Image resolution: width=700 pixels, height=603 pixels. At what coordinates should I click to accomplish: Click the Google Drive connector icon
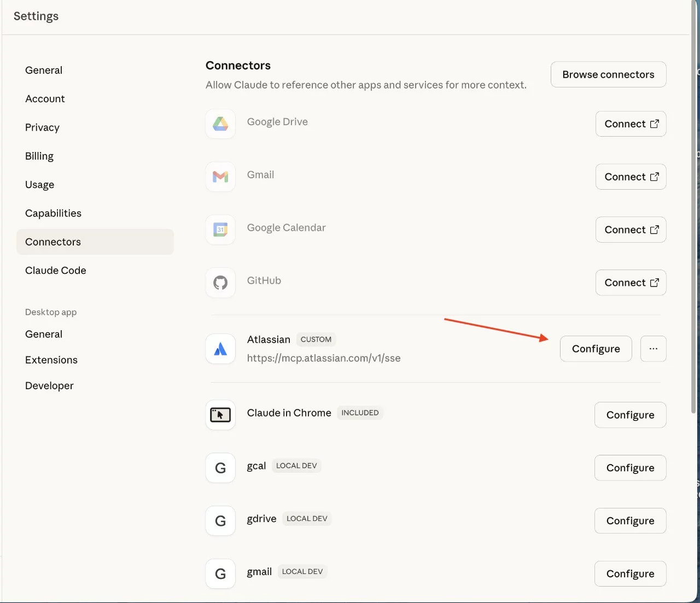(220, 124)
